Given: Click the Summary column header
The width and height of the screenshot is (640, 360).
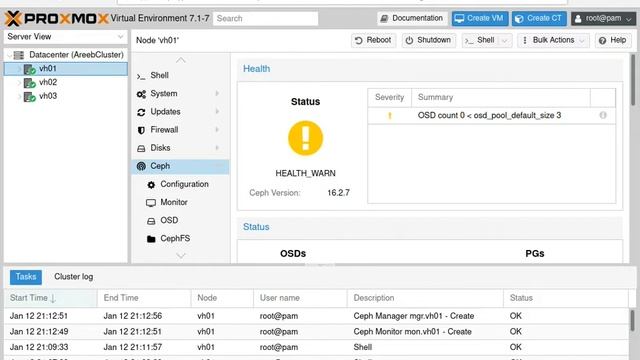Looking at the screenshot, I should [x=501, y=98].
